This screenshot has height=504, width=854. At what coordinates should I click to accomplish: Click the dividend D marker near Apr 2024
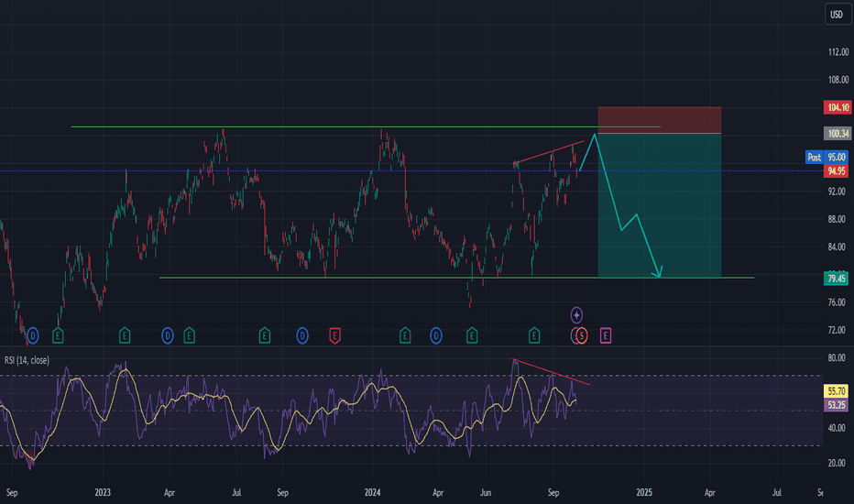[x=436, y=335]
